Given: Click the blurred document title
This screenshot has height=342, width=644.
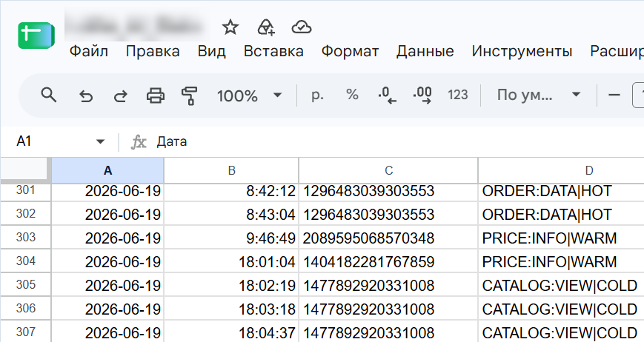Looking at the screenshot, I should tap(137, 26).
